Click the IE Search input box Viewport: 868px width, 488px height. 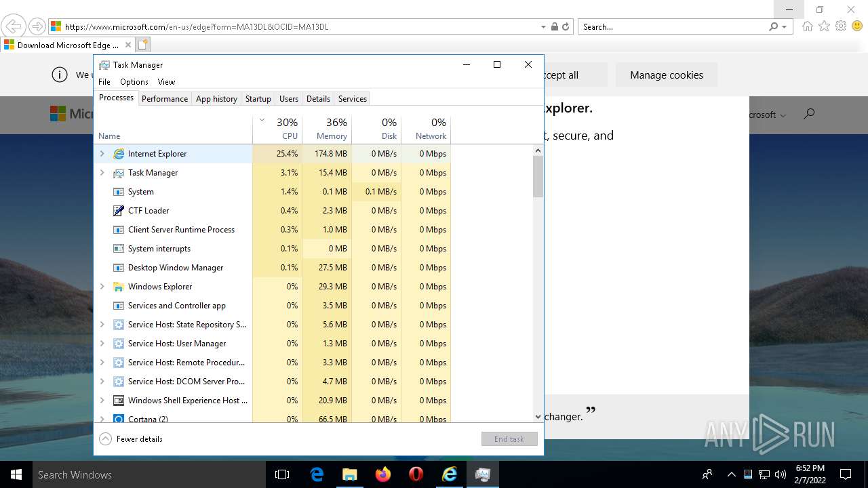coord(673,27)
